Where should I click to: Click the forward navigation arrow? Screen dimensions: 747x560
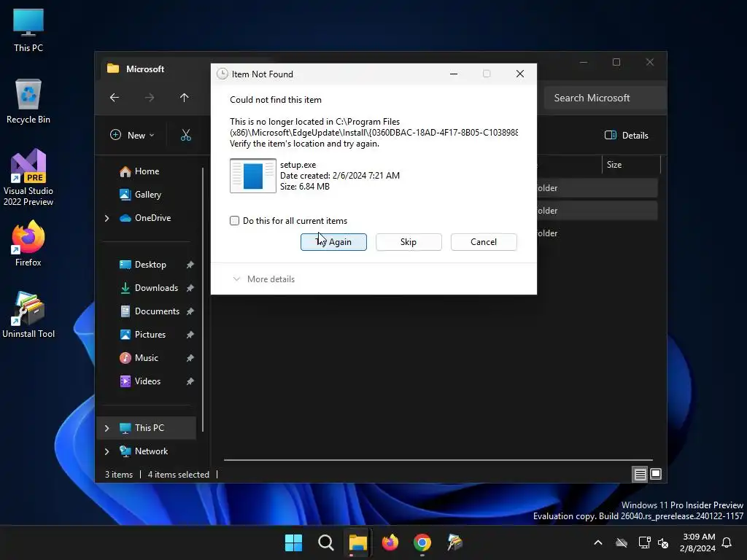[x=150, y=98]
